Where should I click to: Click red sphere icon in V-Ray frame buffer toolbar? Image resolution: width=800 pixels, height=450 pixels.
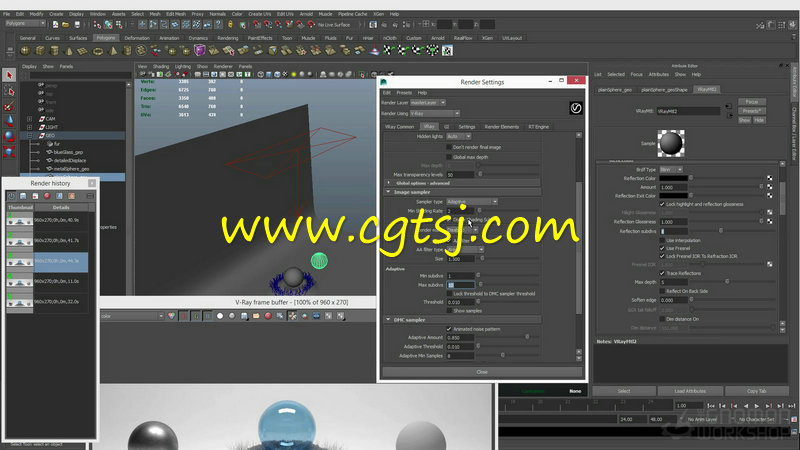pos(268,316)
